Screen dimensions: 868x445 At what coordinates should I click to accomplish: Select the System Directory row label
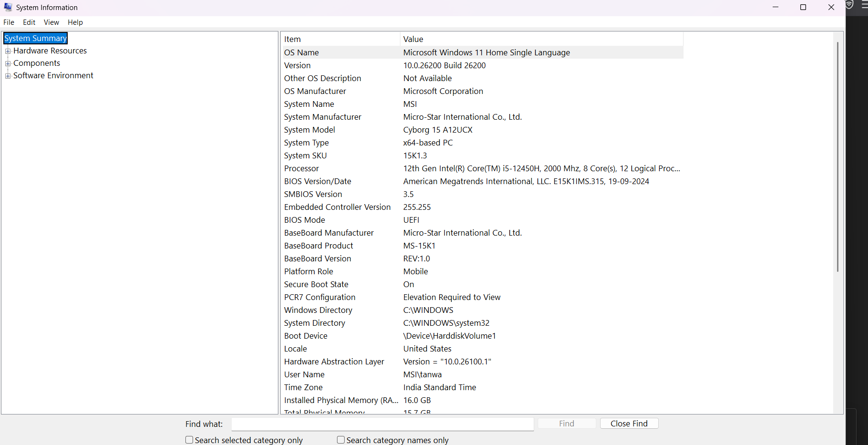click(x=315, y=323)
